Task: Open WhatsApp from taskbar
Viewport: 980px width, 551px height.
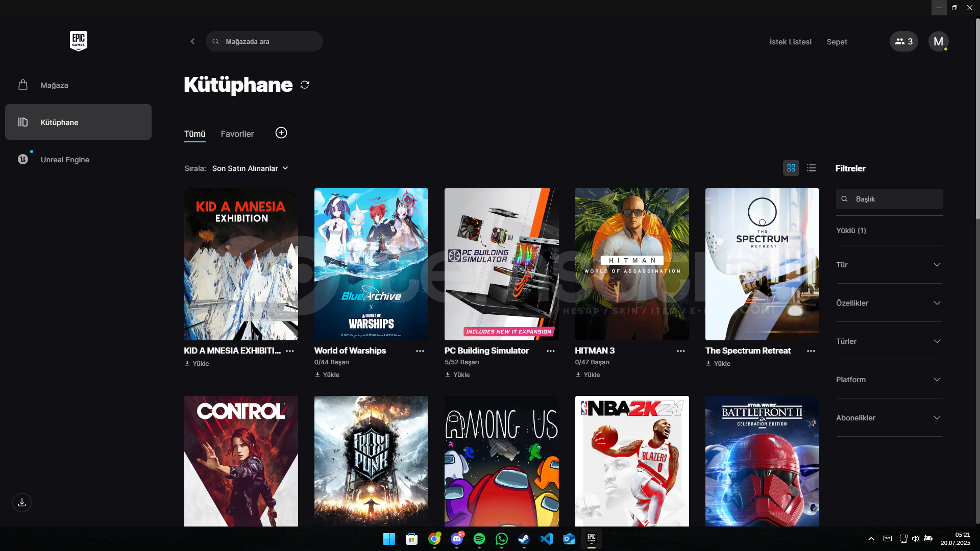Action: (x=502, y=539)
